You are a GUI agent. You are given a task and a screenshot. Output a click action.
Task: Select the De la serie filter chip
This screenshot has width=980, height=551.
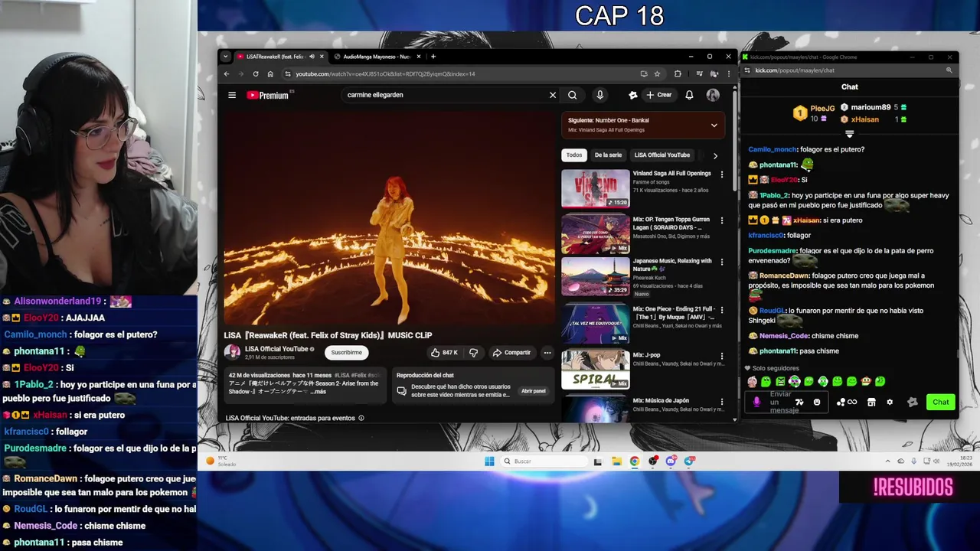(608, 155)
